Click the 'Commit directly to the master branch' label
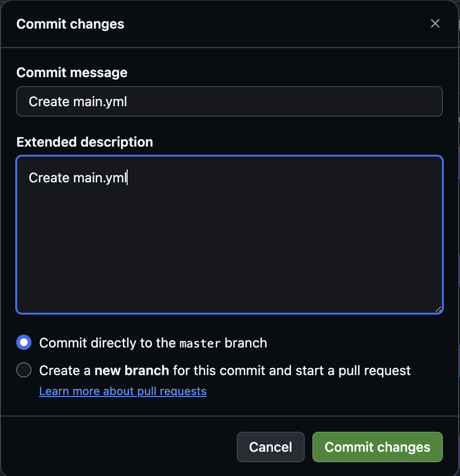460x476 pixels. [153, 343]
